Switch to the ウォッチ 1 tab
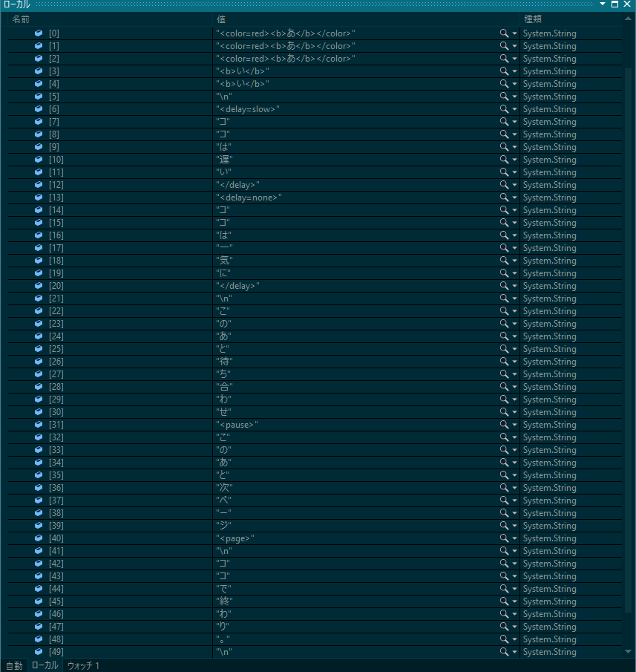 tap(83, 665)
